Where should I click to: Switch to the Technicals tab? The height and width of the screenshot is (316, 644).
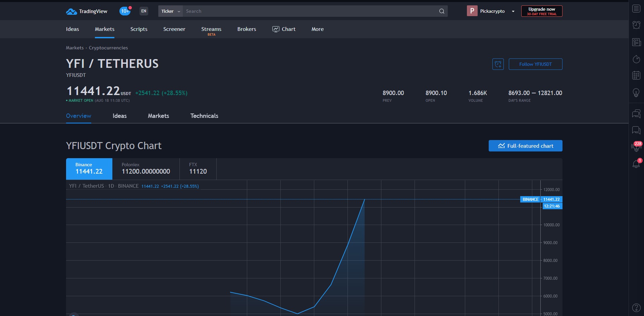204,116
